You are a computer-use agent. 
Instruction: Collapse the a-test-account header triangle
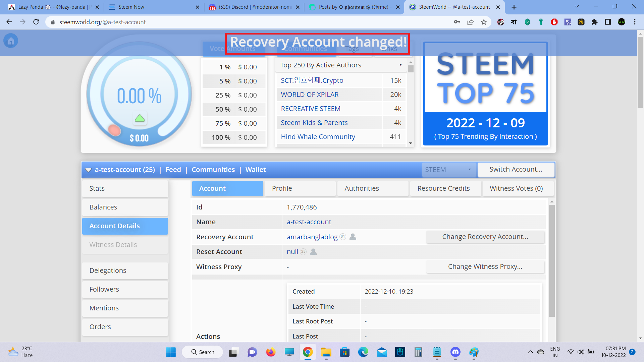click(88, 170)
